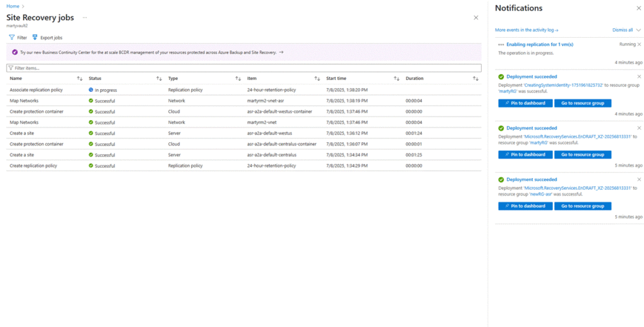Sort jobs by Start time column arrows

(x=397, y=79)
